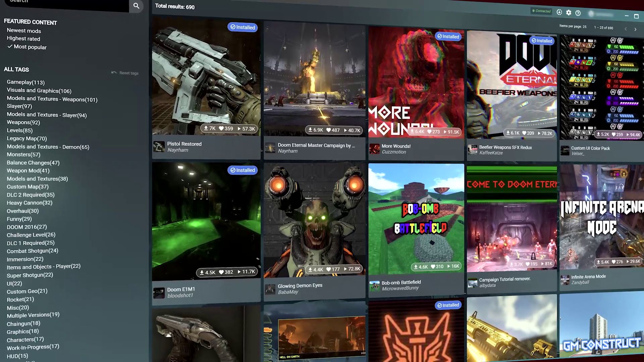Open settings via the gear icon
Screen dimensions: 644x362
(569, 12)
